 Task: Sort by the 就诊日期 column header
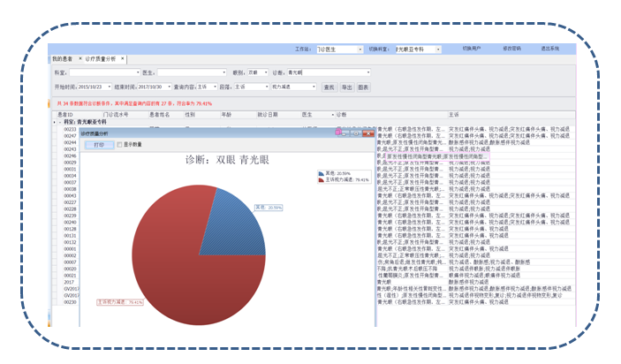pyautogui.click(x=268, y=115)
